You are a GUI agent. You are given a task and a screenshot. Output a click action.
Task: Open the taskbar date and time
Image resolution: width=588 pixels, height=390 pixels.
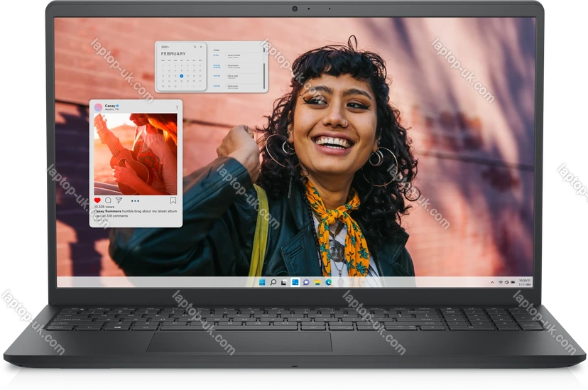point(524,282)
